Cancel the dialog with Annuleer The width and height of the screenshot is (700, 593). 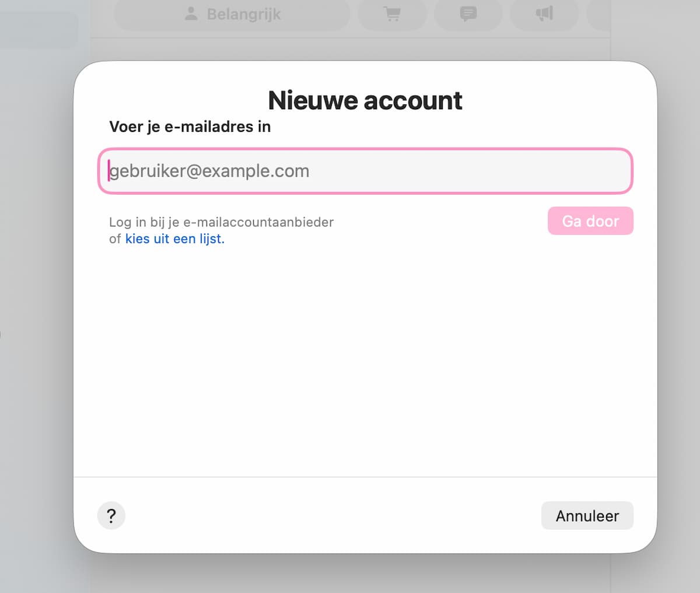click(587, 515)
